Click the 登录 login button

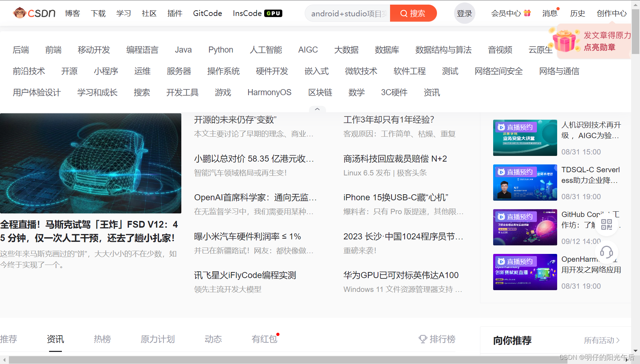pos(464,13)
